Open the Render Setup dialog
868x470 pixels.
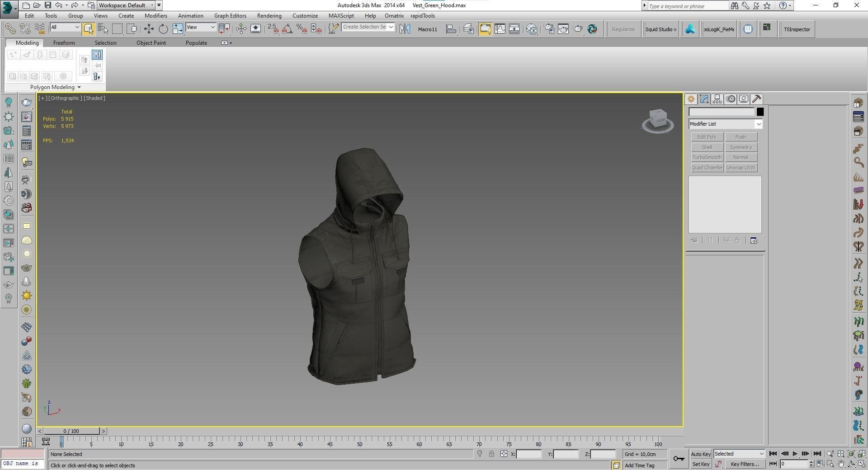[549, 29]
